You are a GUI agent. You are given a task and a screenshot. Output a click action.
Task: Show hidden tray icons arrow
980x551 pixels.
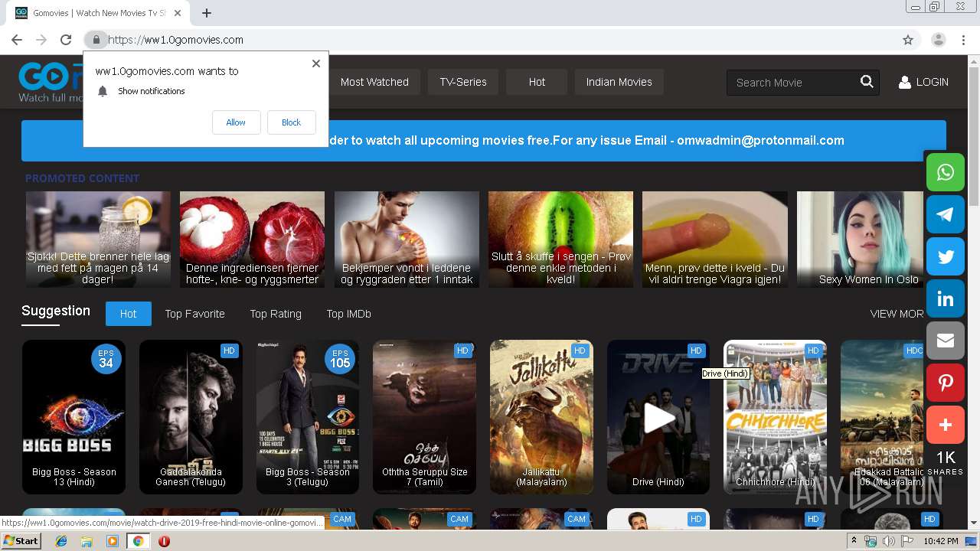coord(854,541)
